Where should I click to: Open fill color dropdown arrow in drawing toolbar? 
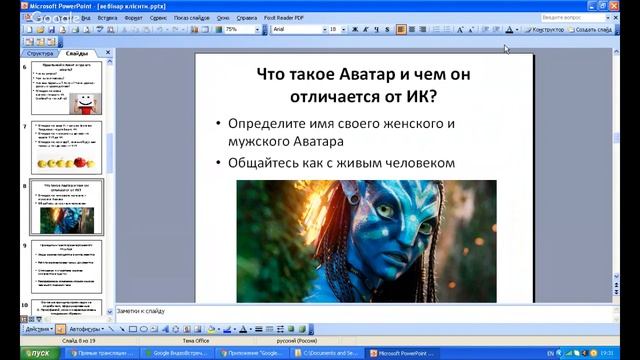(219, 329)
